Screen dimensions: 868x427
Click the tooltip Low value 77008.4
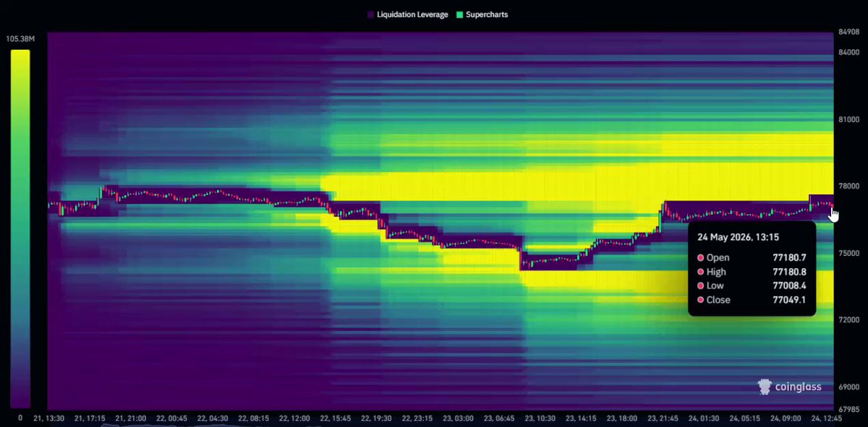789,285
